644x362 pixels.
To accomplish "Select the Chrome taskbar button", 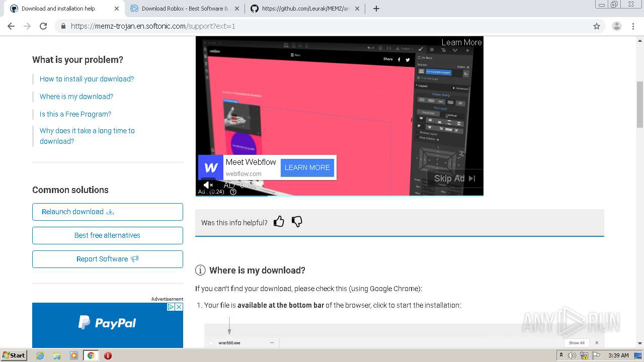I will click(x=91, y=355).
